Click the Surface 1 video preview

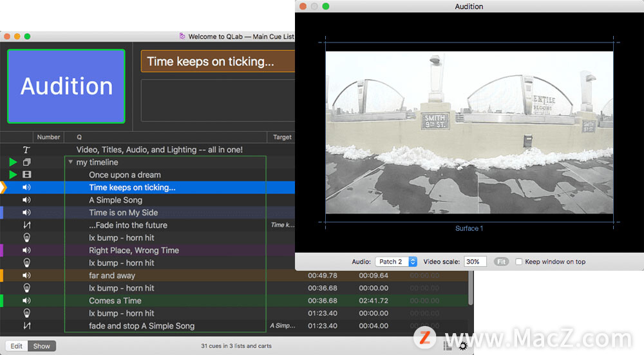pos(469,132)
